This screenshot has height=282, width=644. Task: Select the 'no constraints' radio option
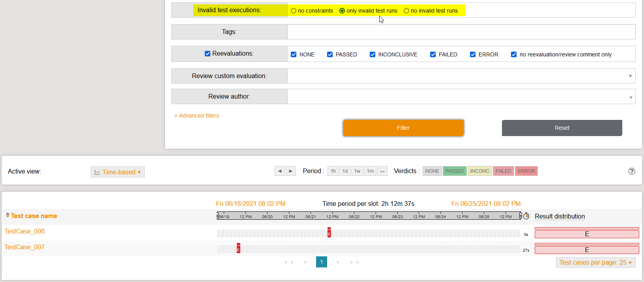(x=294, y=11)
